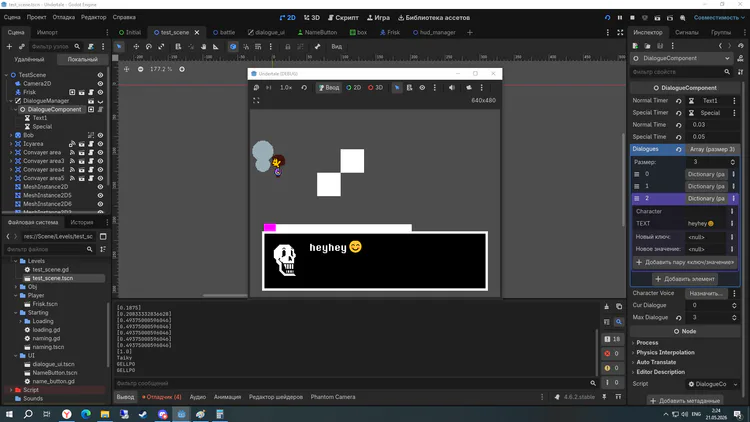
Task: Copy the output log selection
Action: [619, 307]
